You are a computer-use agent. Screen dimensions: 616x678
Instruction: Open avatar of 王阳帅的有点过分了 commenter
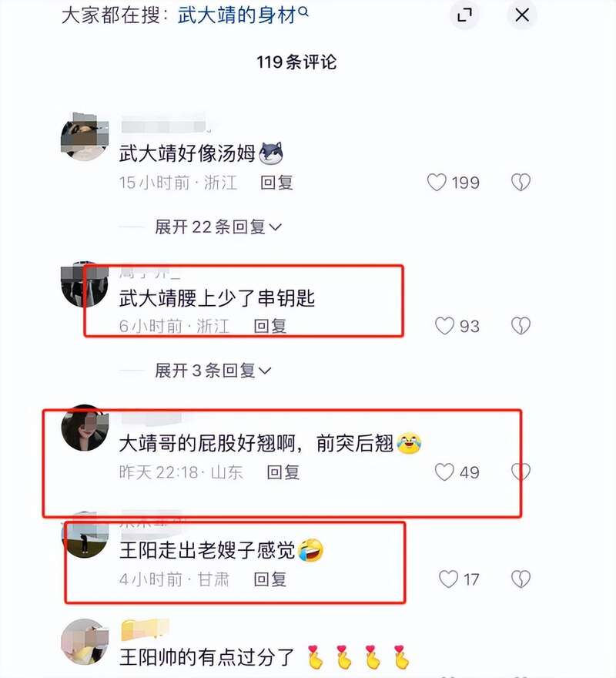[x=84, y=642]
